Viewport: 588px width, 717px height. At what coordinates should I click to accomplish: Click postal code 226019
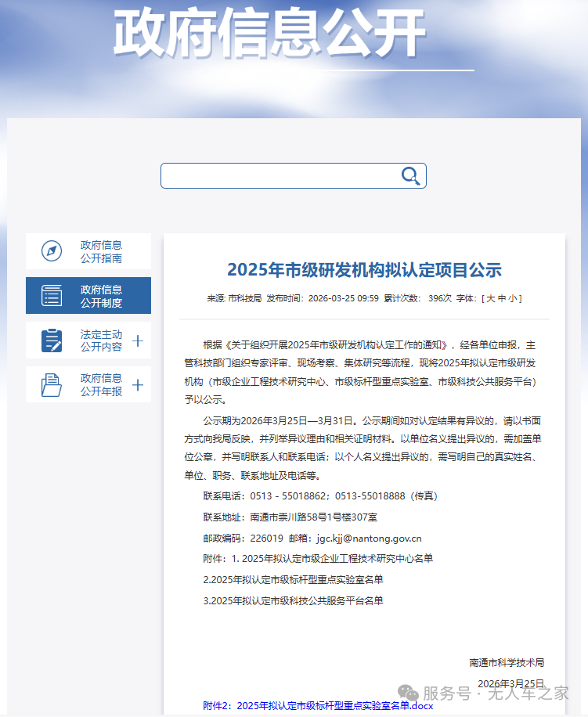[x=266, y=539]
